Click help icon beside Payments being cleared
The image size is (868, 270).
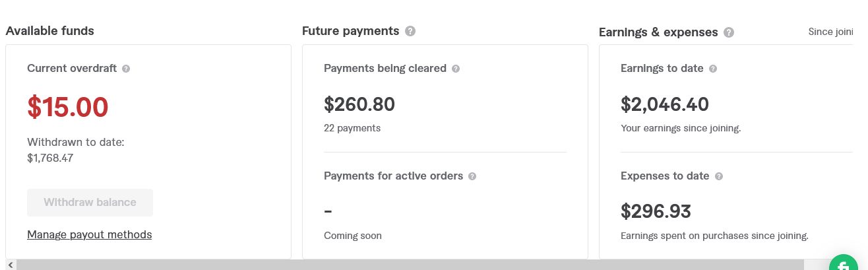(x=456, y=69)
